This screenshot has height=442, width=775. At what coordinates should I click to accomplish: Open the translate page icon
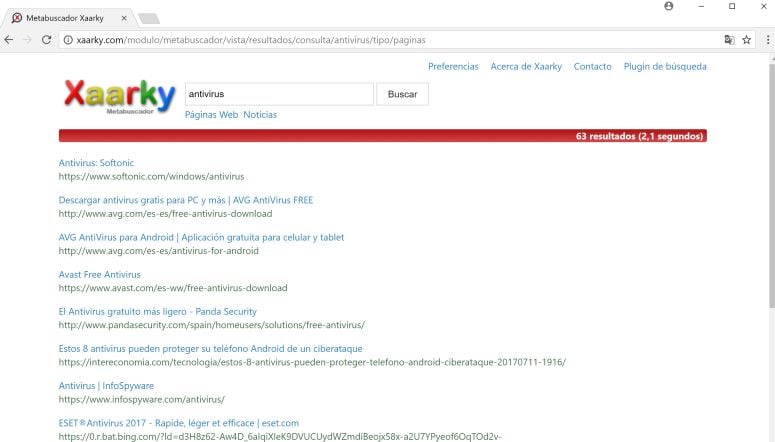[729, 40]
